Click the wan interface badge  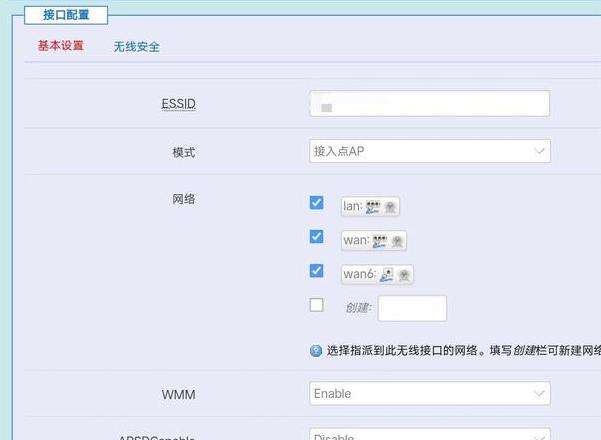374,240
